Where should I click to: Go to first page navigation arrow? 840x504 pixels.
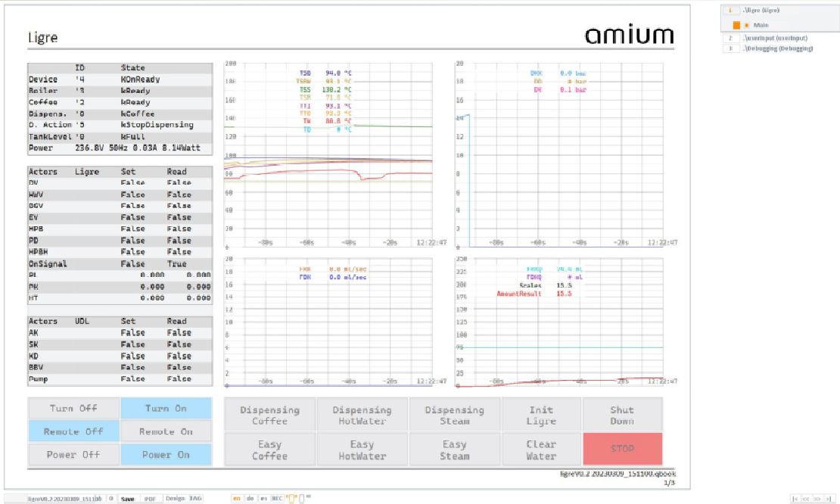coord(795,499)
